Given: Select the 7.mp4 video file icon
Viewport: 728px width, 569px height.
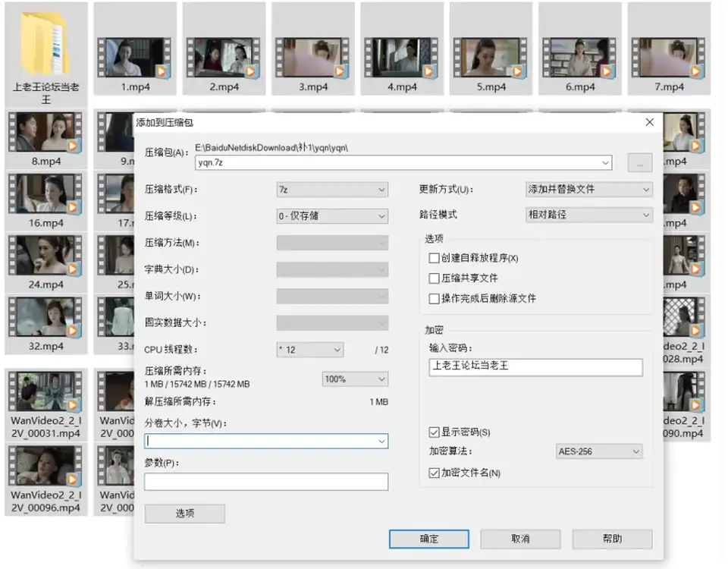Looking at the screenshot, I should [x=669, y=57].
